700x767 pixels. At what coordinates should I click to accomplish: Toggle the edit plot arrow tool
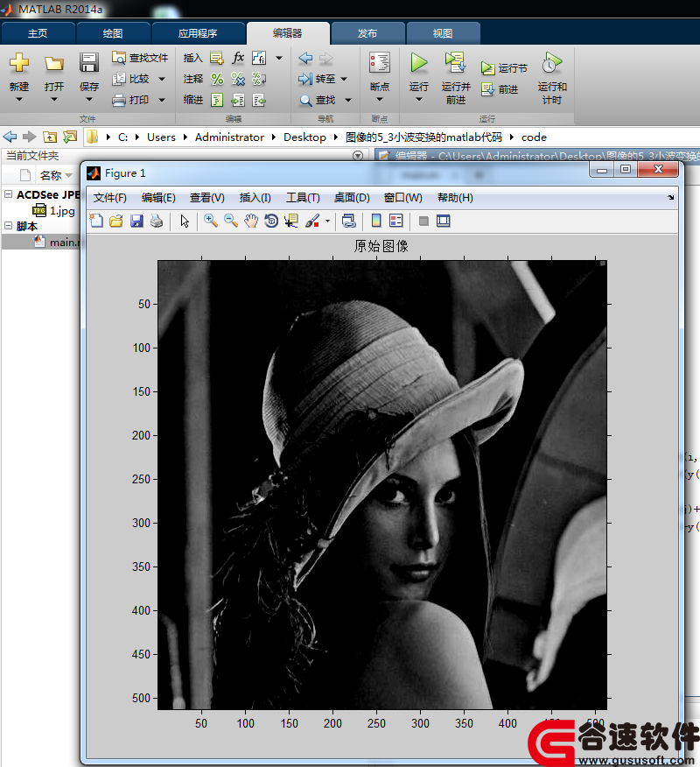[185, 221]
